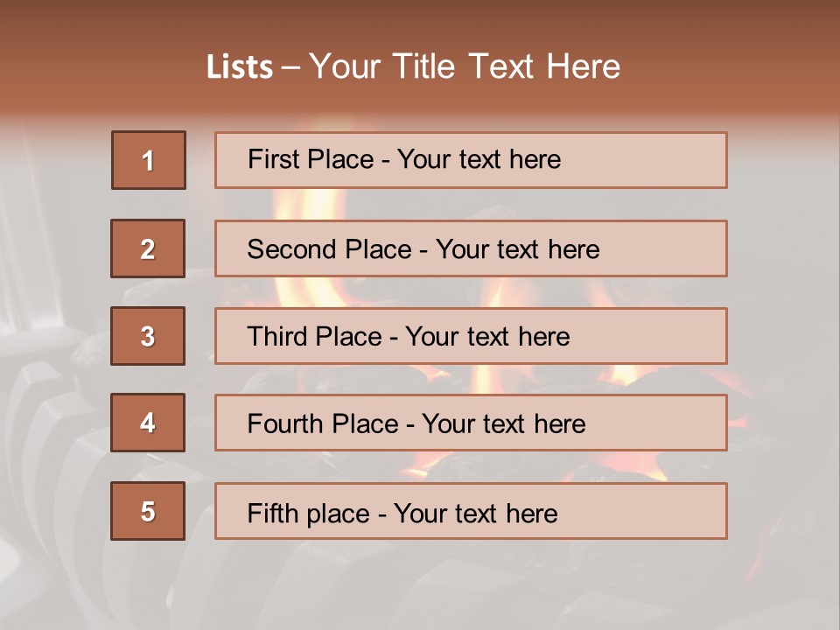Click the number 3 box

(148, 336)
